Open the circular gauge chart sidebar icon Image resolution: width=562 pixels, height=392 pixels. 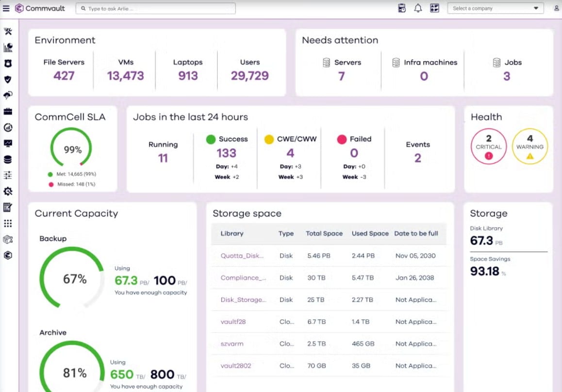tap(8, 127)
